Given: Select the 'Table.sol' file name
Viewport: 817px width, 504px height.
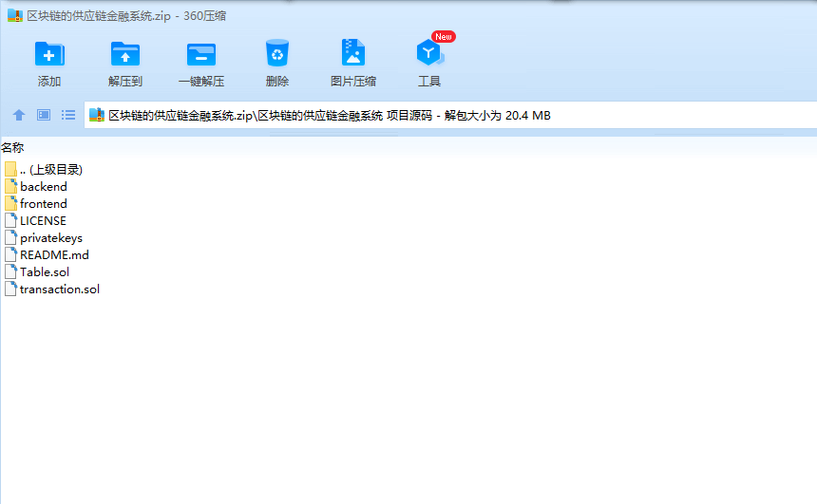Looking at the screenshot, I should [45, 272].
